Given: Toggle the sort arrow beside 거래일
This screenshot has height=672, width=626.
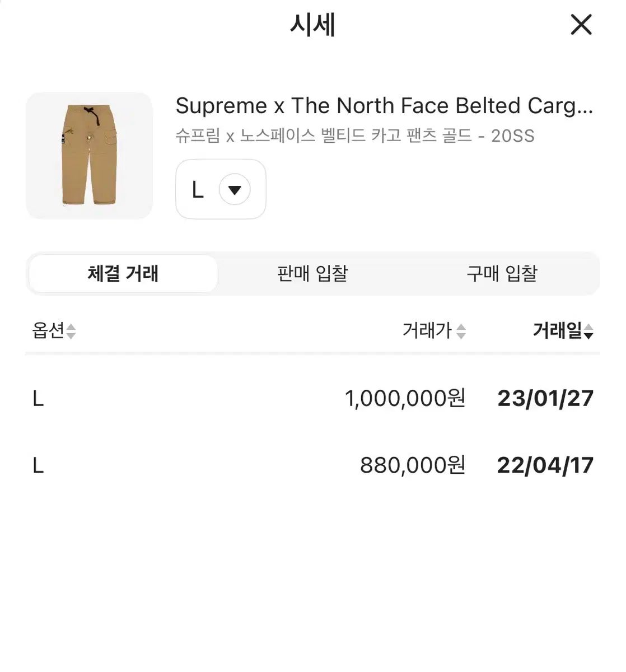Looking at the screenshot, I should pyautogui.click(x=588, y=332).
